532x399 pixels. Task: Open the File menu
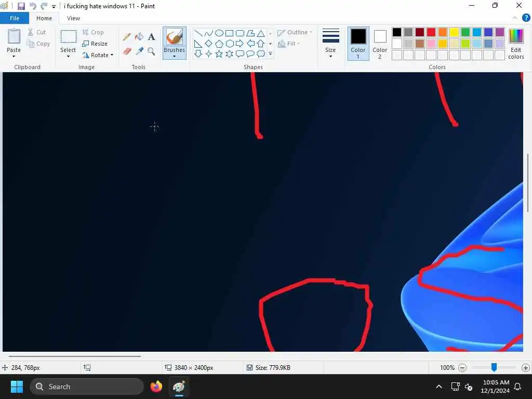coord(14,18)
